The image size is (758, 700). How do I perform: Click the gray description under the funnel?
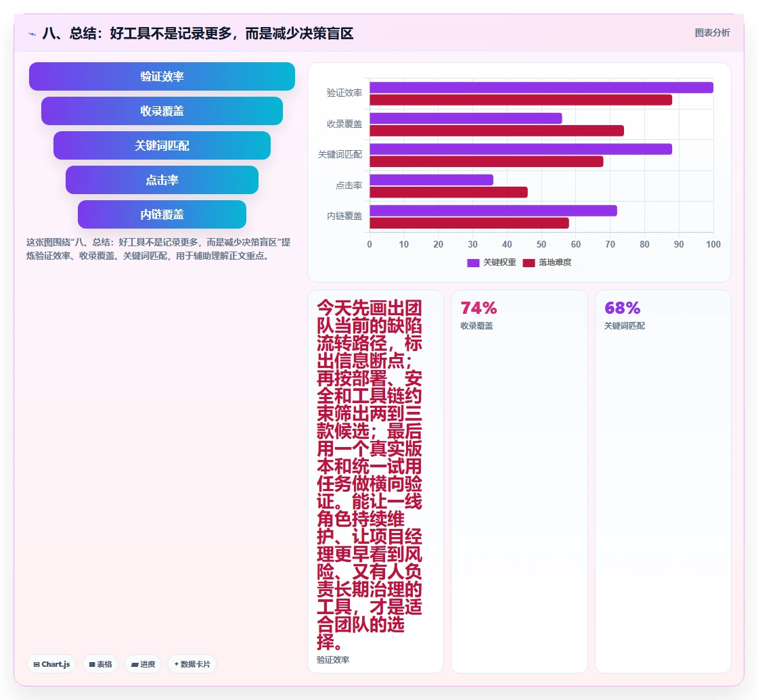[x=158, y=249]
